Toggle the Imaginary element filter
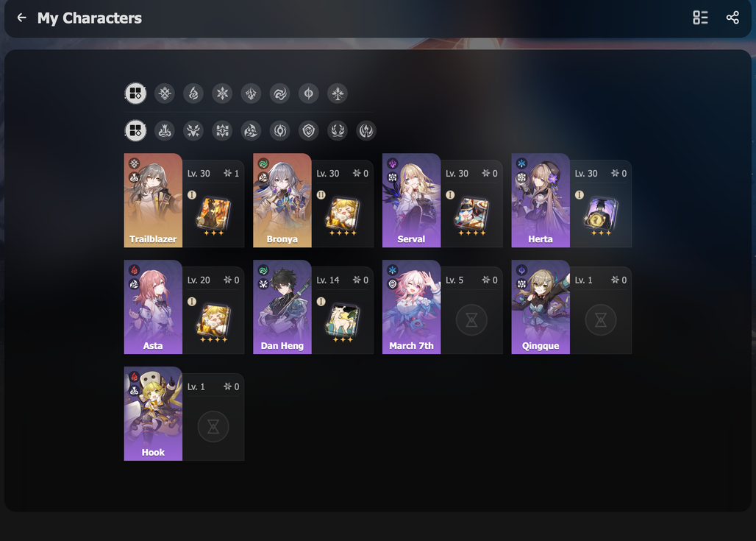Screen dimensions: 756x541 (x=338, y=93)
